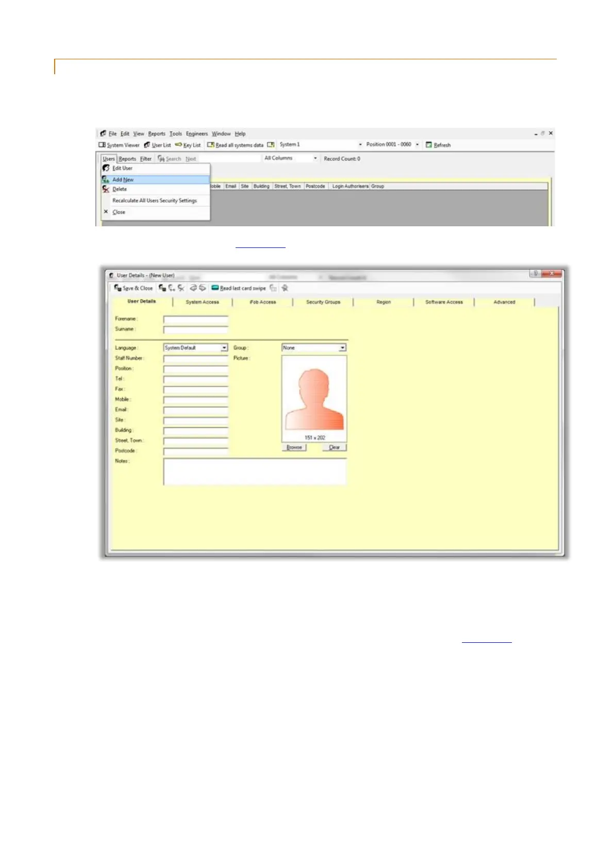Click Read last card swipe
Image resolution: width=614 pixels, height=868 pixels.
[239, 288]
